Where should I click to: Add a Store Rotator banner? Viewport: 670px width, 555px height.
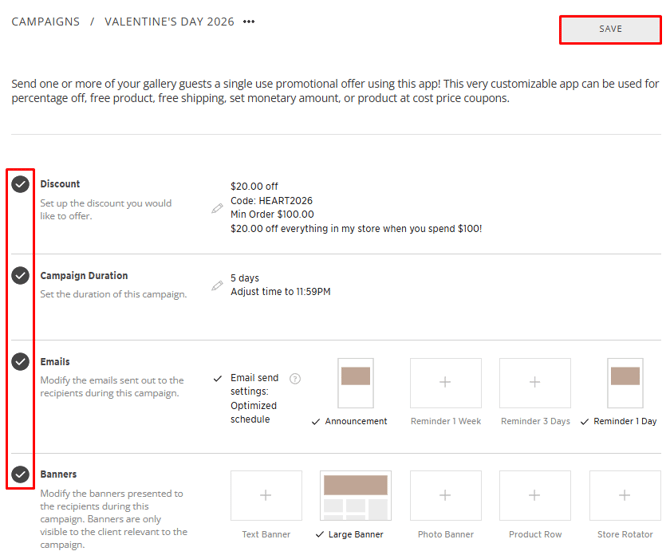(x=625, y=495)
